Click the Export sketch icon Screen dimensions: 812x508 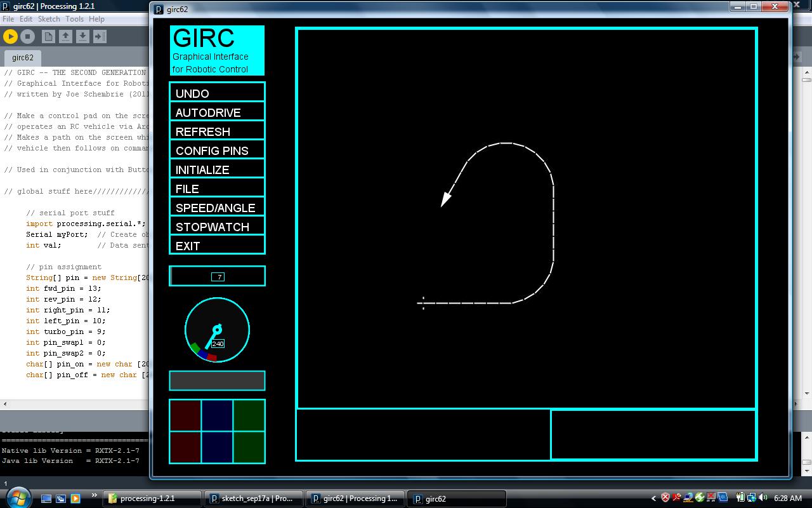(100, 37)
